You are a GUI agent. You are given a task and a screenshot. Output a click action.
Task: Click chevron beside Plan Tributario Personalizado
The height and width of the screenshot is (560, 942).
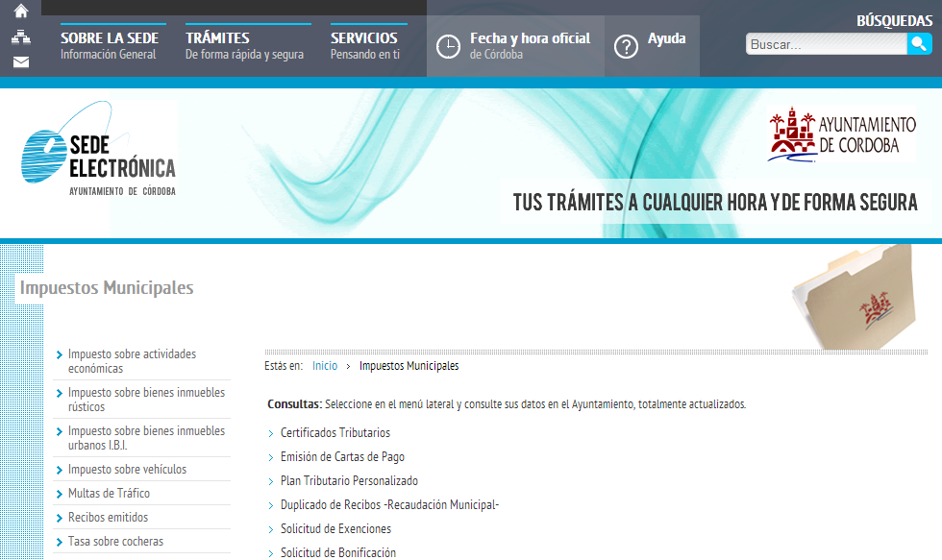[x=271, y=481]
